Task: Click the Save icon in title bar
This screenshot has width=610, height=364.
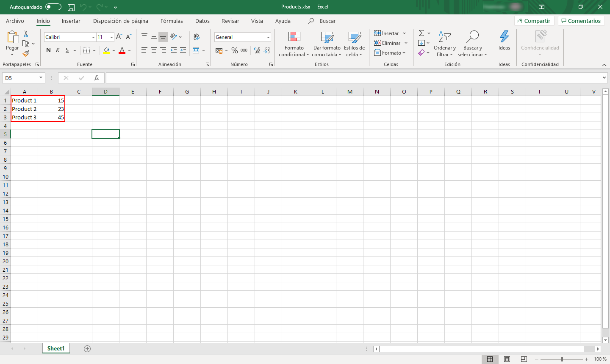Action: [71, 7]
